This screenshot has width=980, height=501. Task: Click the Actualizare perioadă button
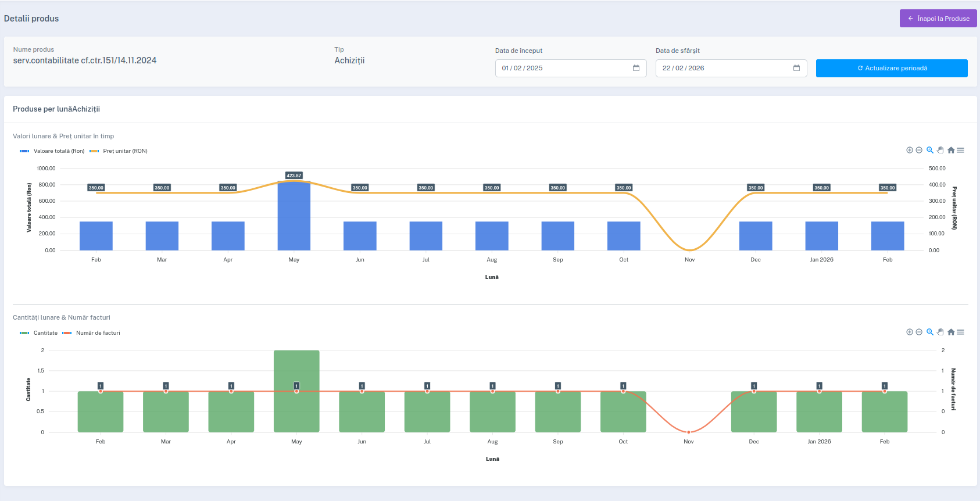892,68
